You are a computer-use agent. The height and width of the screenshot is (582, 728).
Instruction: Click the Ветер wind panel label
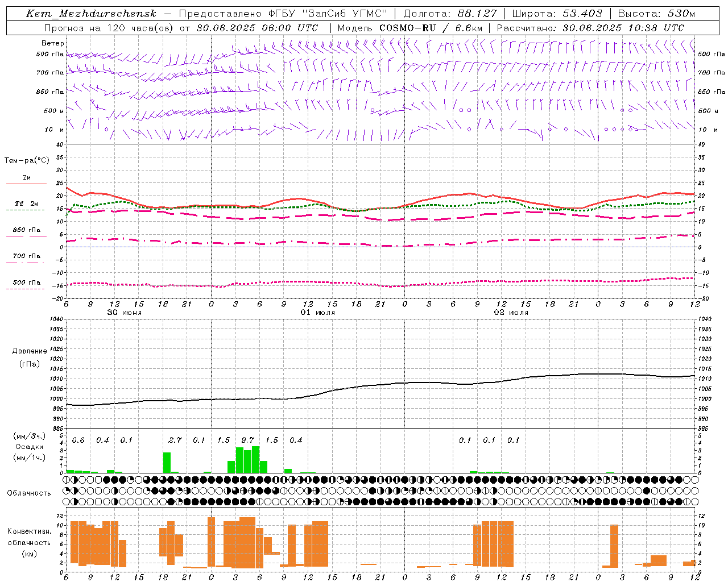tap(53, 43)
